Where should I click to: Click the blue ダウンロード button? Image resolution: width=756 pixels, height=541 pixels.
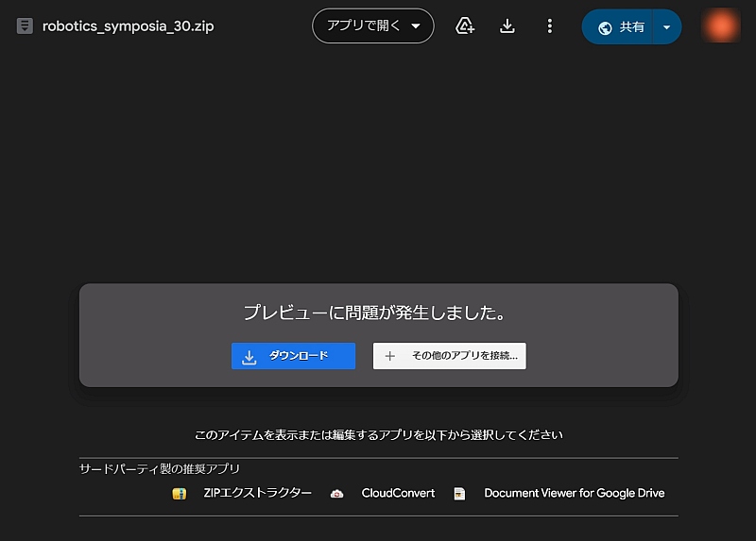tap(293, 356)
